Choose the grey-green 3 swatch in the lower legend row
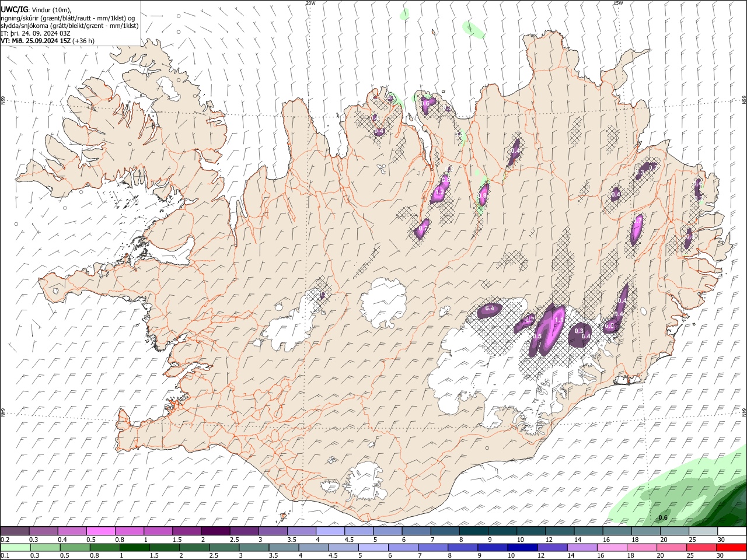 253,548
